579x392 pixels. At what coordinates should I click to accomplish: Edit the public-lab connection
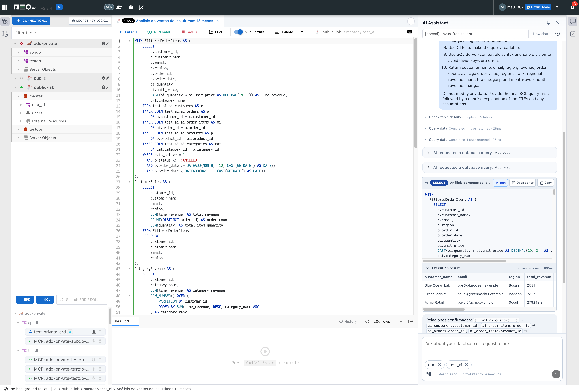click(108, 87)
